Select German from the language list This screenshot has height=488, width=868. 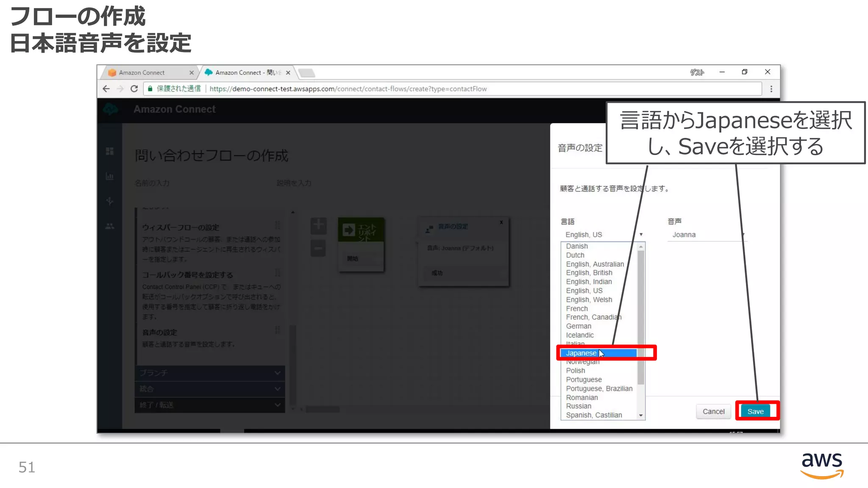598,326
